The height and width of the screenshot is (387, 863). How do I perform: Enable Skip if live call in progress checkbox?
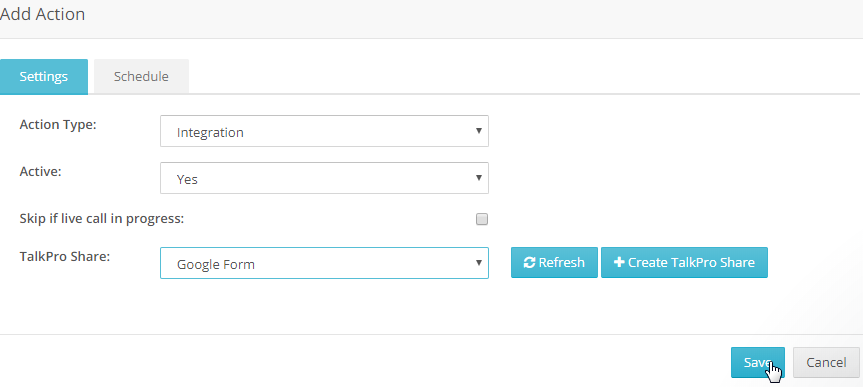482,219
